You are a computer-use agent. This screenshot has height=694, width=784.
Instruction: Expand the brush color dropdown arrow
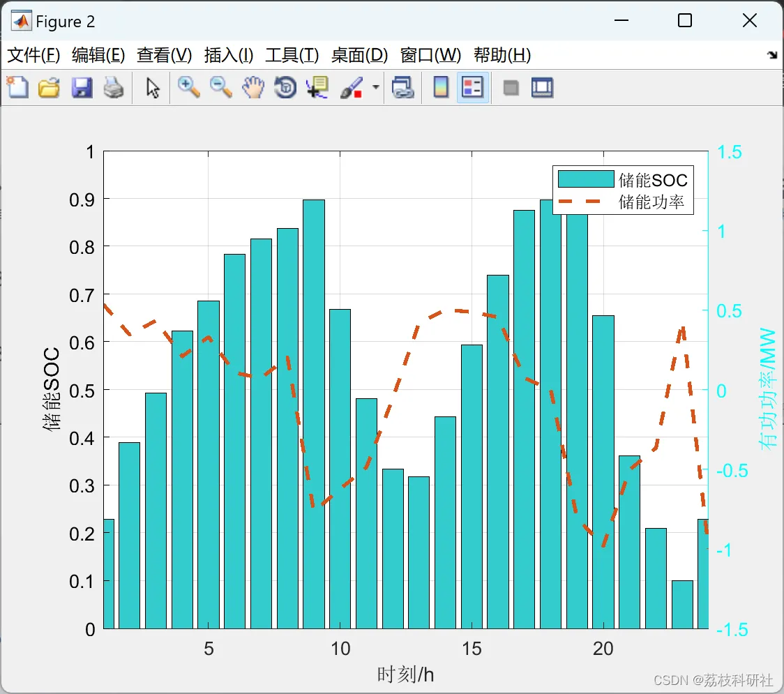point(375,87)
